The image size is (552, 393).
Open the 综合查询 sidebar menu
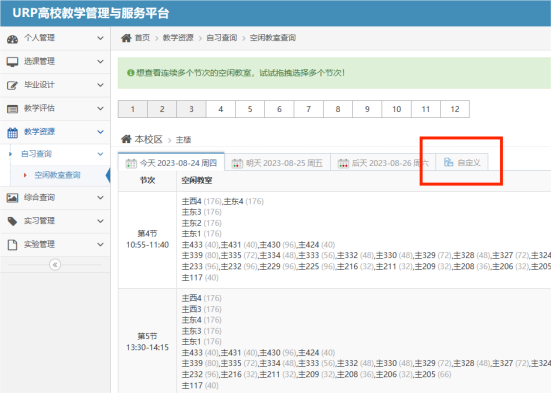pyautogui.click(x=55, y=198)
